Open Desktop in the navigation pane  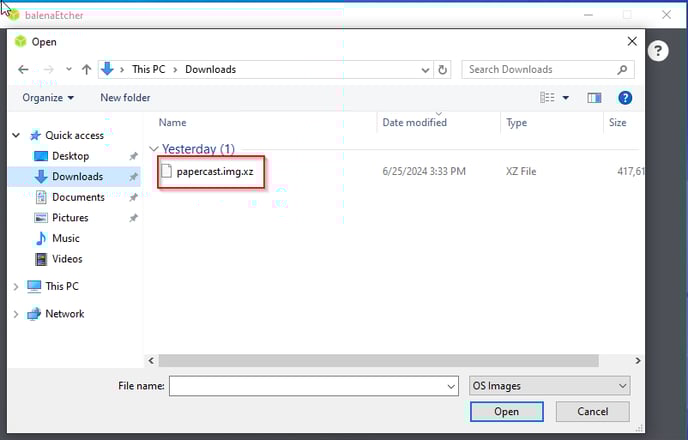click(70, 156)
